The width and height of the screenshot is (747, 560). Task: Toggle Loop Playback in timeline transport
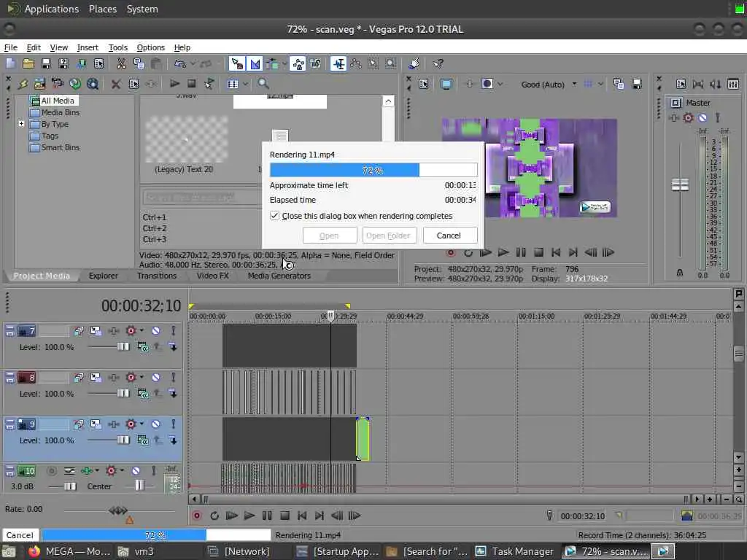point(214,516)
